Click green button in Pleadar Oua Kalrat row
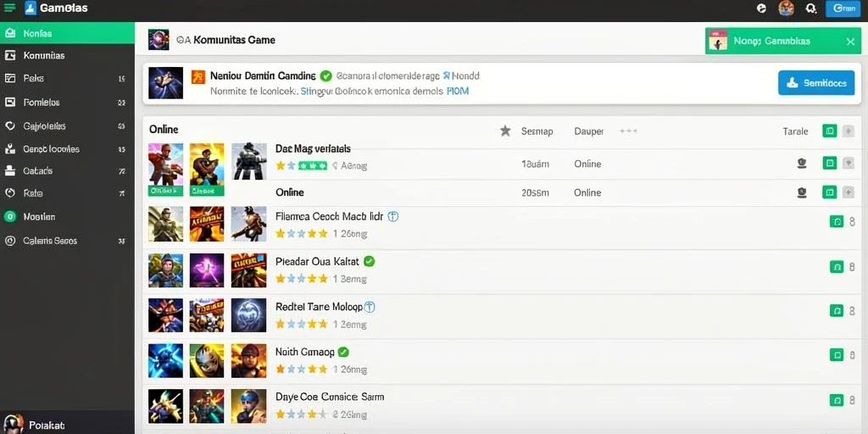 pos(837,267)
